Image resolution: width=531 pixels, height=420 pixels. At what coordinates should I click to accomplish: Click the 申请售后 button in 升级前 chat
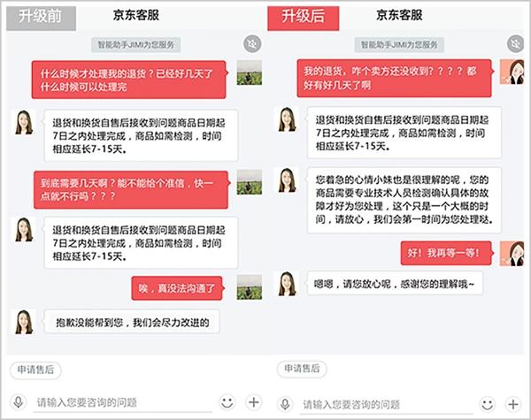pyautogui.click(x=36, y=370)
